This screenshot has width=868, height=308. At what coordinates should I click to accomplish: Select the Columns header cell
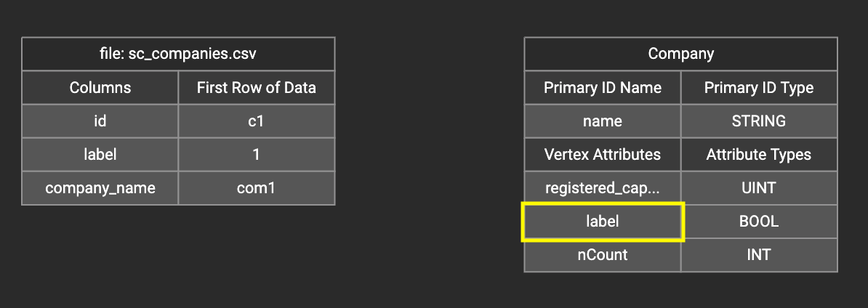pos(100,88)
